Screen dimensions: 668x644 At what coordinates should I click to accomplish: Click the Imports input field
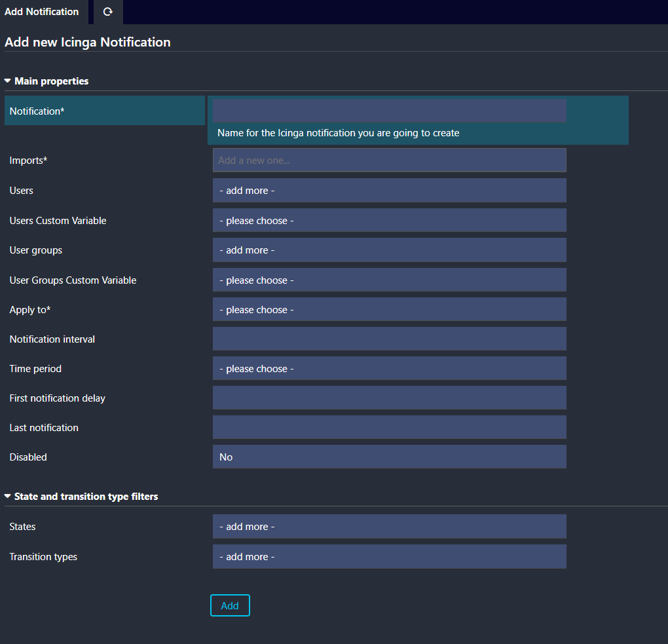coord(389,161)
